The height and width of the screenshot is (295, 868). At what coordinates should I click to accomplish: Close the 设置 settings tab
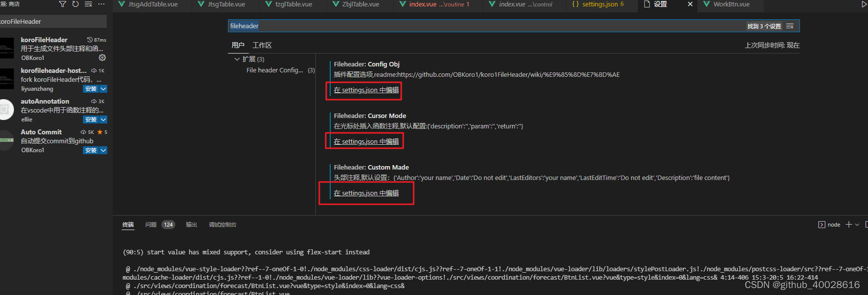pos(690,4)
